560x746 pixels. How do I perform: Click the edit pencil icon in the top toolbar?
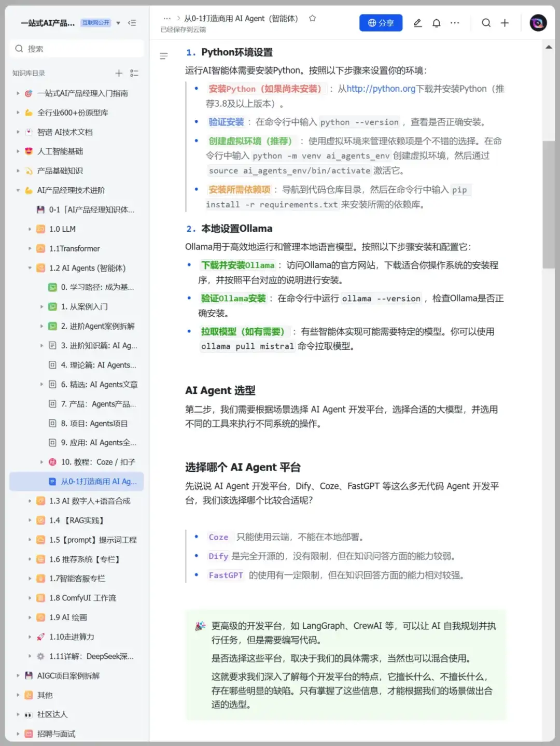tap(417, 23)
